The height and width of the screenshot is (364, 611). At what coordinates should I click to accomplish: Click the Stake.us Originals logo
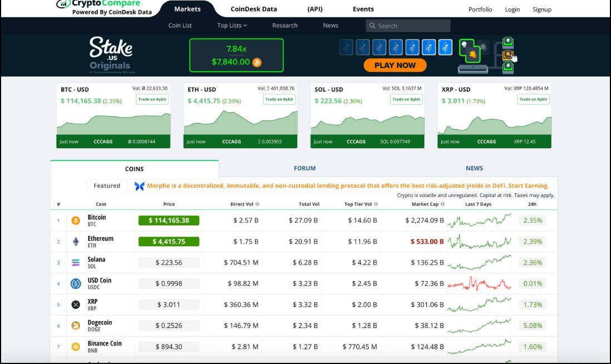pos(111,55)
